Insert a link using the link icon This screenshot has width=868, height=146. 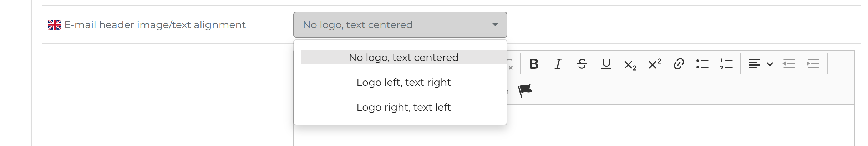coord(679,64)
